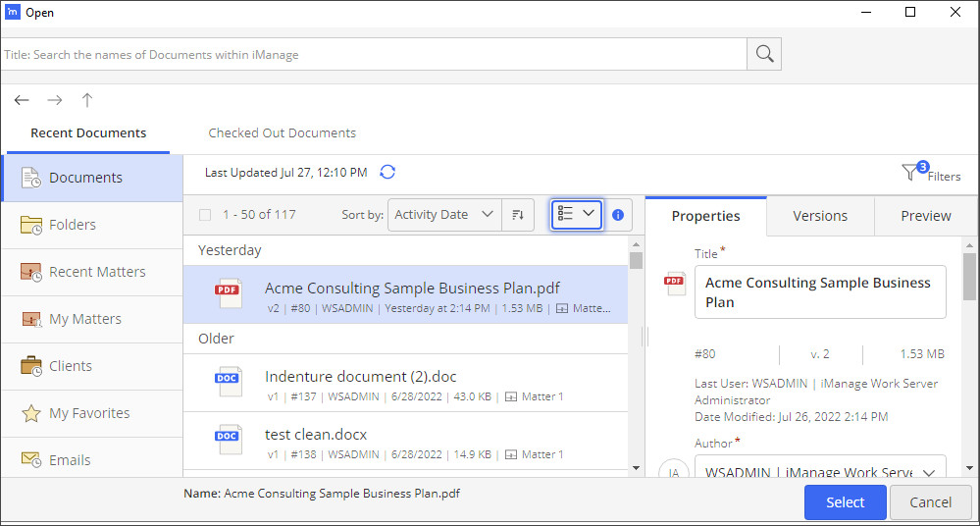Click the panel splitter handle
The image size is (980, 526).
(x=645, y=337)
